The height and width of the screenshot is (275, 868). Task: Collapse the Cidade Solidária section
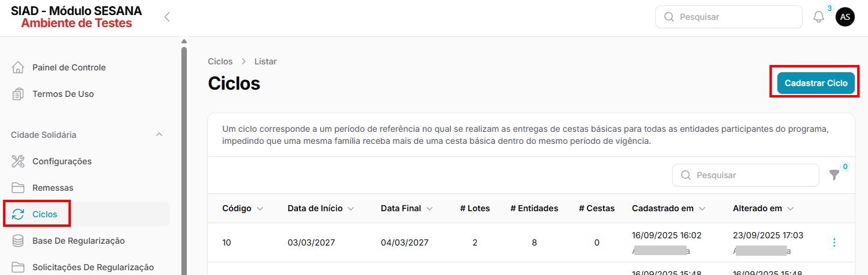click(159, 135)
